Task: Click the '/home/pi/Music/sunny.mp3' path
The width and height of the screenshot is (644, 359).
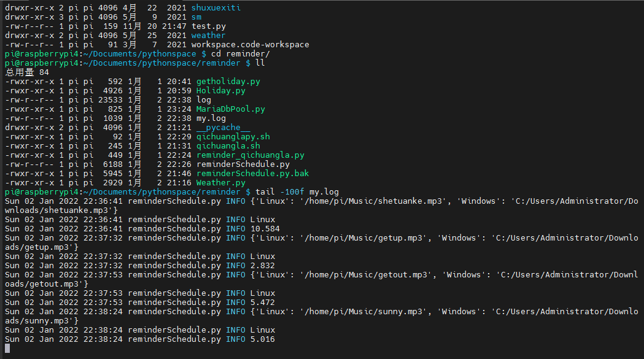Action: pyautogui.click(x=363, y=311)
